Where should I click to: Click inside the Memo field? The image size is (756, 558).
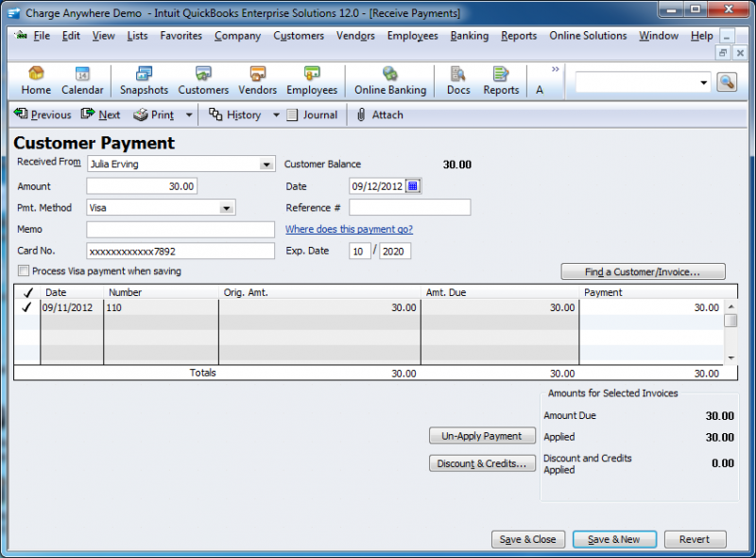point(180,229)
